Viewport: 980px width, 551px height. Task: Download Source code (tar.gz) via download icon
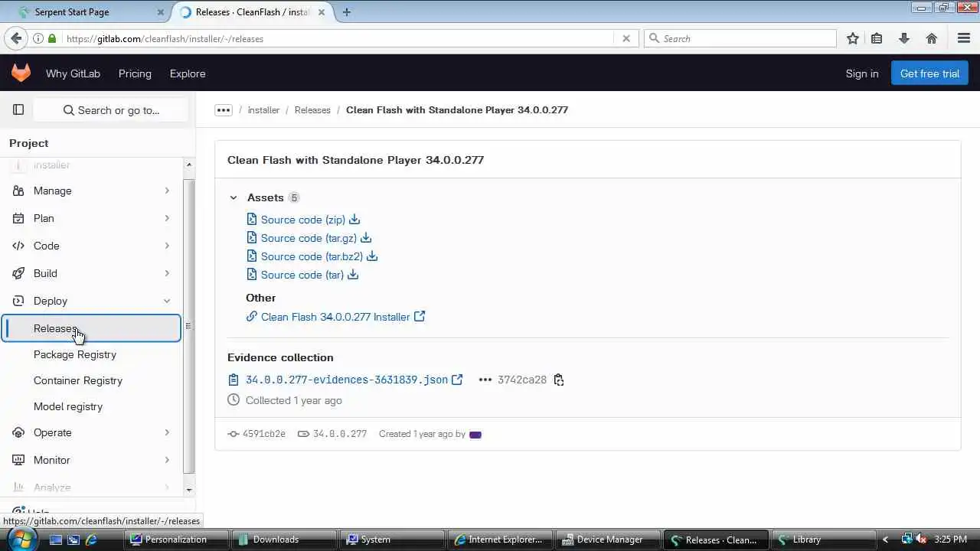coord(366,238)
